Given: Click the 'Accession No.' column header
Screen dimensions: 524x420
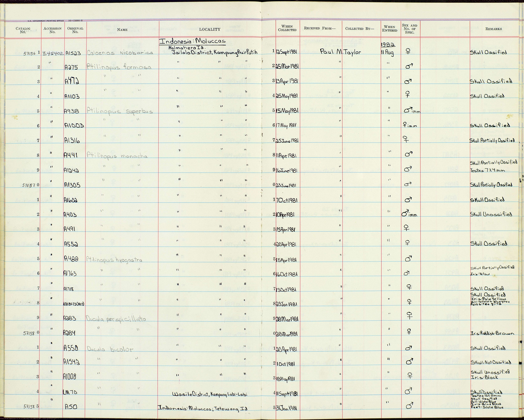Looking at the screenshot, I should coord(52,30).
